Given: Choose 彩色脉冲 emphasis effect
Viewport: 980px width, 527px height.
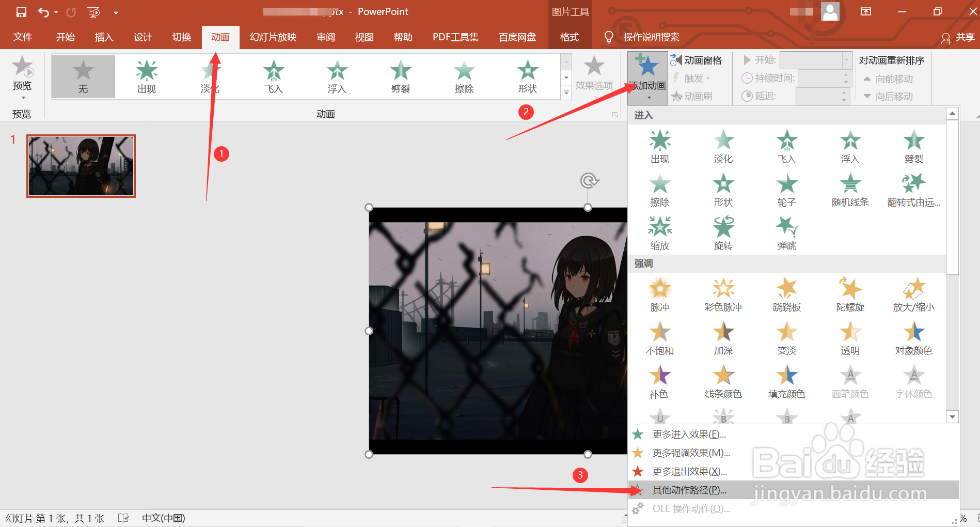Looking at the screenshot, I should point(723,295).
